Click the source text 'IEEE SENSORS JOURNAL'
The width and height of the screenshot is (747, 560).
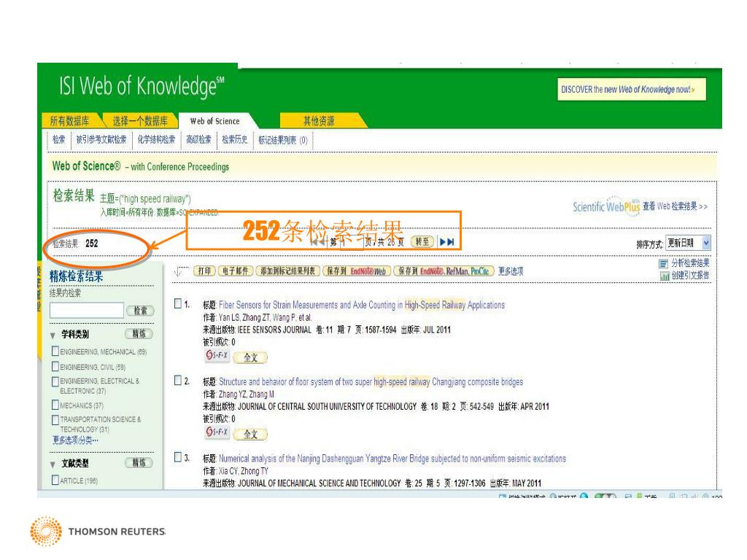click(274, 330)
